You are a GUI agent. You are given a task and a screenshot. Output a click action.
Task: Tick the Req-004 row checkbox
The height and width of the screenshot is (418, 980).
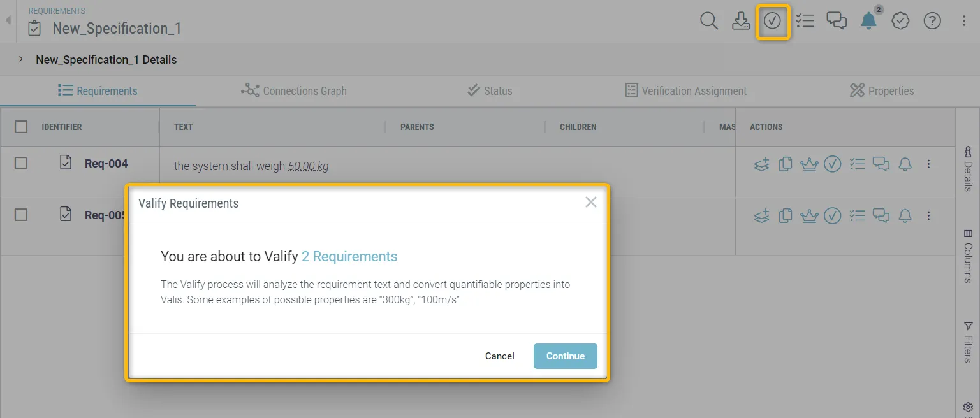[x=21, y=164]
